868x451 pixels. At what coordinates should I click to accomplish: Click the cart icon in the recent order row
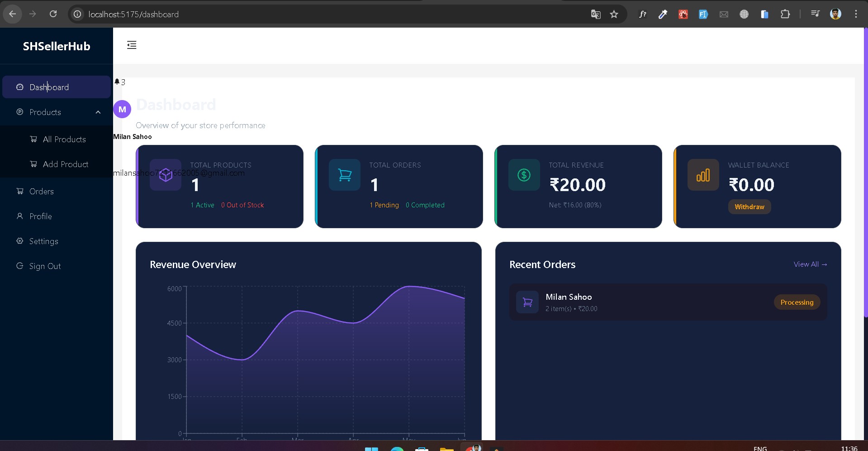(x=527, y=302)
